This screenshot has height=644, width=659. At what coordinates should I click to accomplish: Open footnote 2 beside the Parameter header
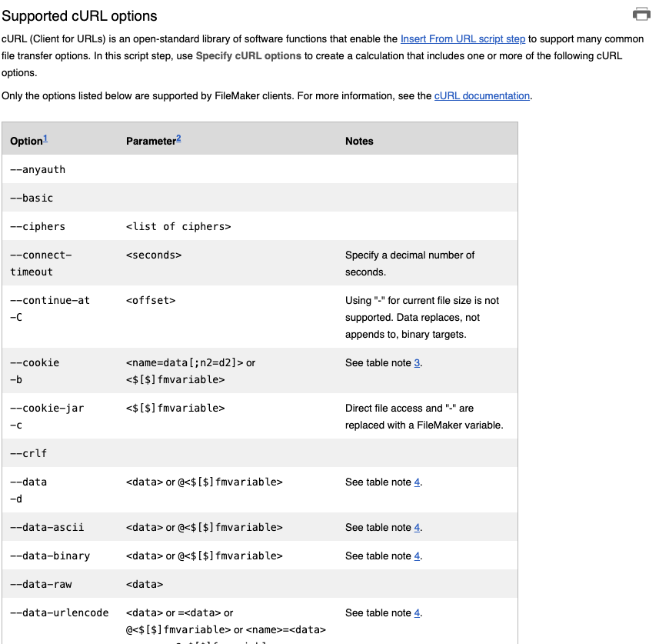tap(178, 138)
